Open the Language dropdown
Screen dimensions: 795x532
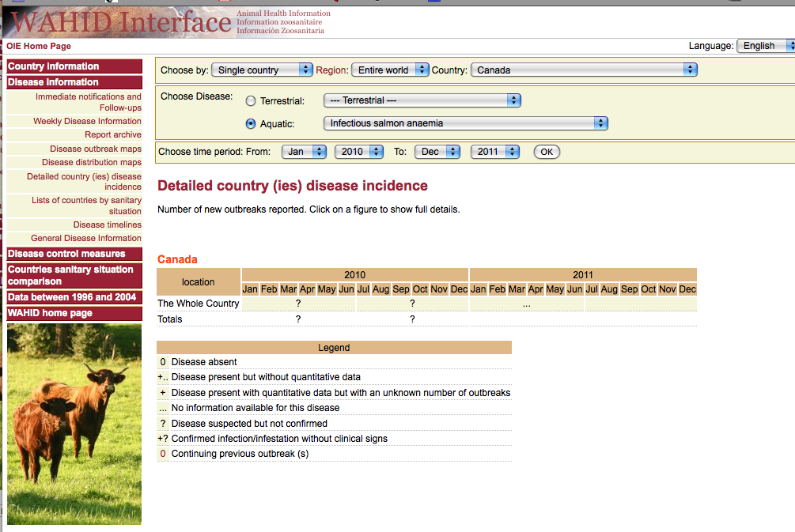(764, 46)
